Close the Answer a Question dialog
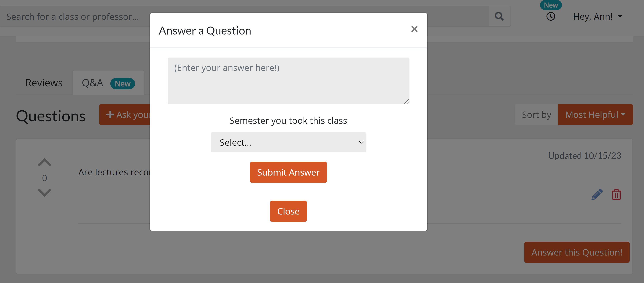Screen dimensions: 644x283 click(x=288, y=211)
